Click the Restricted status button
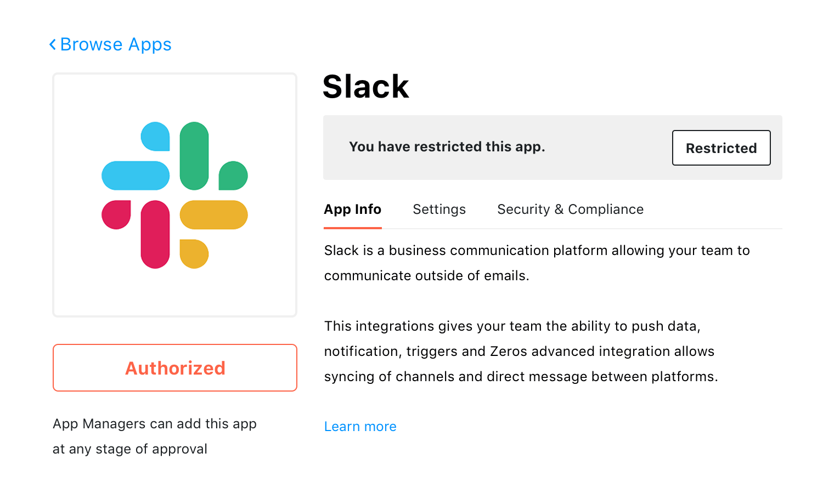The width and height of the screenshot is (823, 504). pyautogui.click(x=721, y=148)
